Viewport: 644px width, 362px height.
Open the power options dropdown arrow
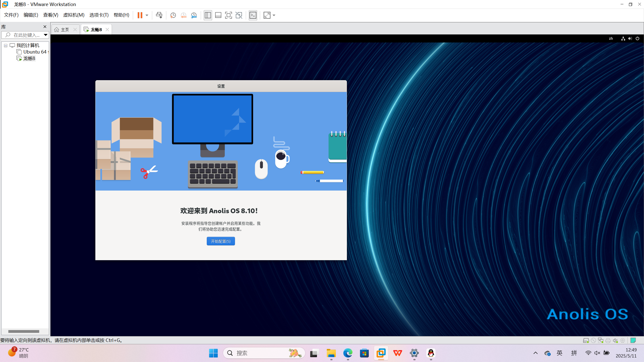point(147,15)
